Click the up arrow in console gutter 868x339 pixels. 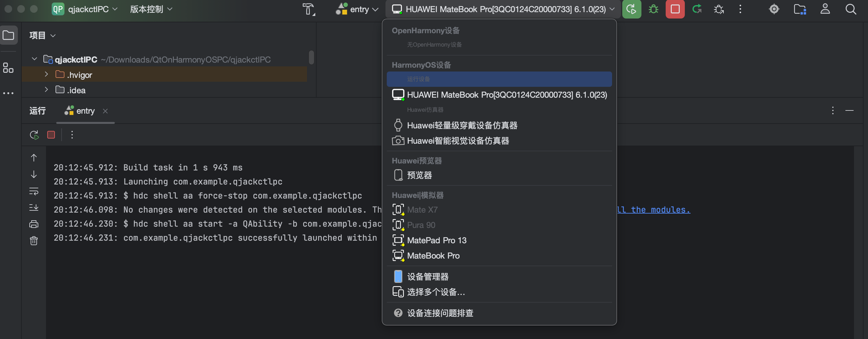pos(34,158)
